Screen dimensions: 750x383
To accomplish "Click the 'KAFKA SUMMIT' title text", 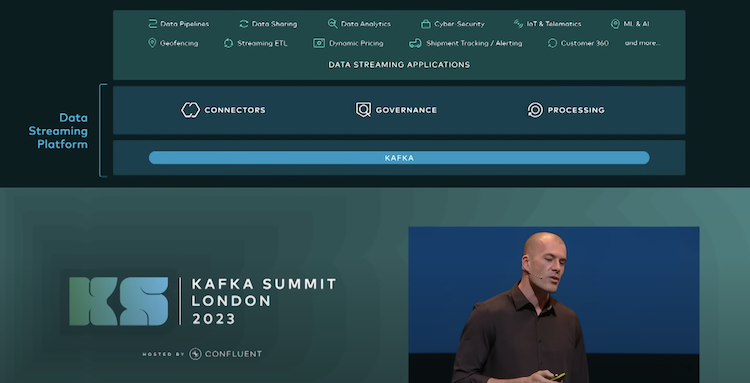I will point(264,284).
